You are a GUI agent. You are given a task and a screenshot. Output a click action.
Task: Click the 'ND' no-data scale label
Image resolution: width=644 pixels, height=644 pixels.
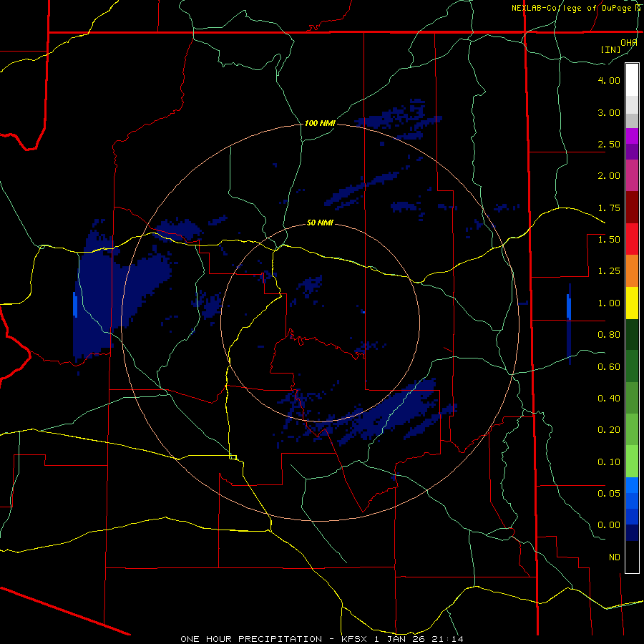[615, 557]
